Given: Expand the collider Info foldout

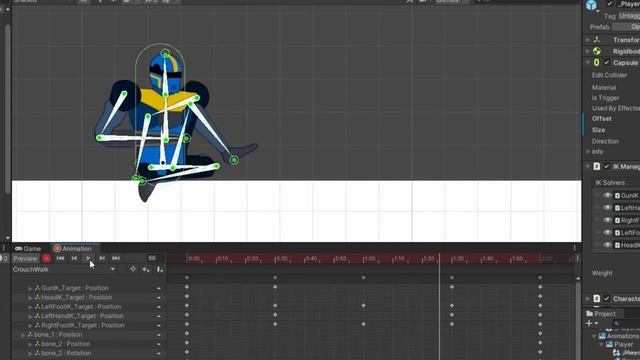Looking at the screenshot, I should click(588, 151).
